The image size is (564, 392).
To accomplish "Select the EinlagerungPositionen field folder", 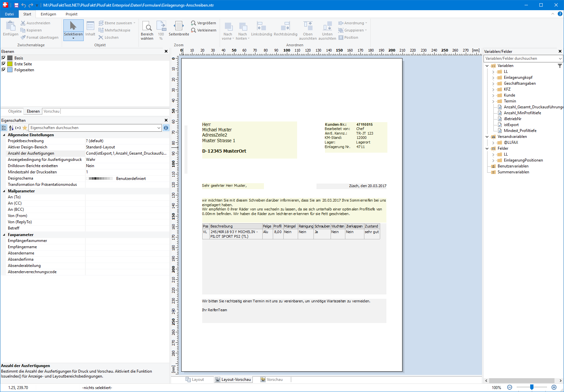I will coord(523,160).
